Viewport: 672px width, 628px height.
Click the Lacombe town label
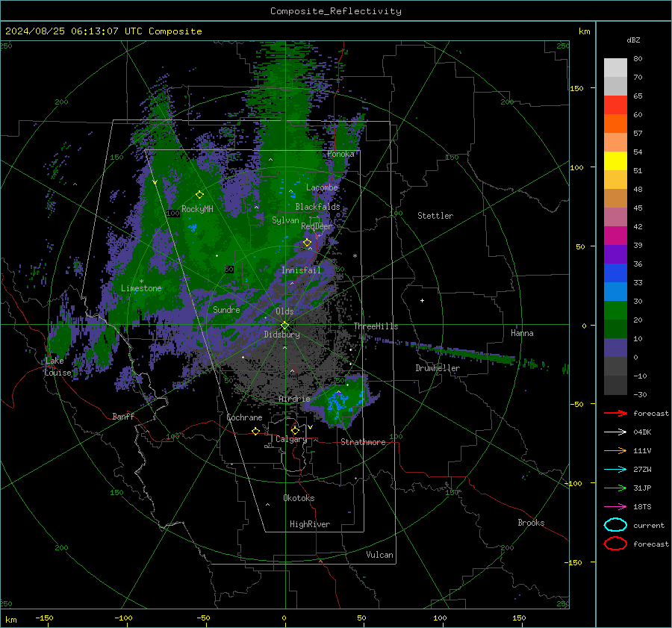click(322, 187)
